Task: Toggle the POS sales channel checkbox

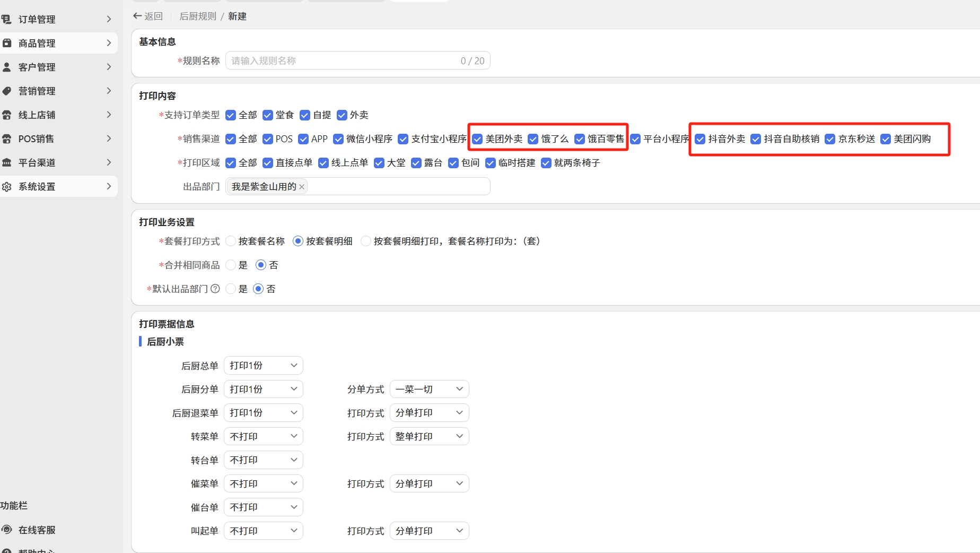Action: point(268,139)
